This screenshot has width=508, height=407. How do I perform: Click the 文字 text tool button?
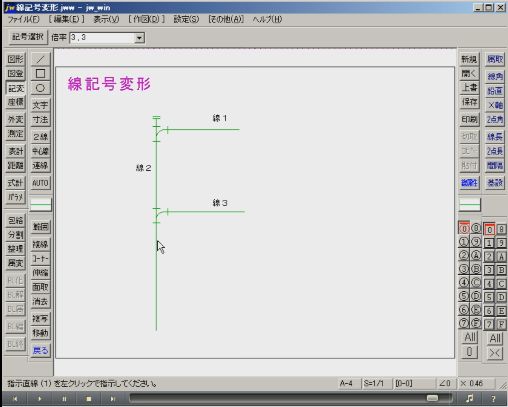[x=40, y=105]
